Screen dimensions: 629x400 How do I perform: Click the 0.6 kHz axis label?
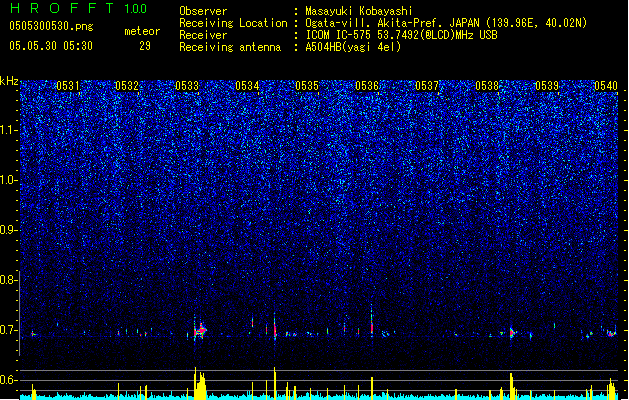9,380
